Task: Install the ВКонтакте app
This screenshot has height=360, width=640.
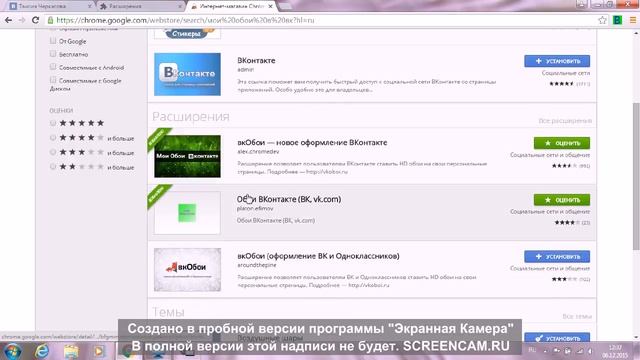Action: (x=557, y=61)
